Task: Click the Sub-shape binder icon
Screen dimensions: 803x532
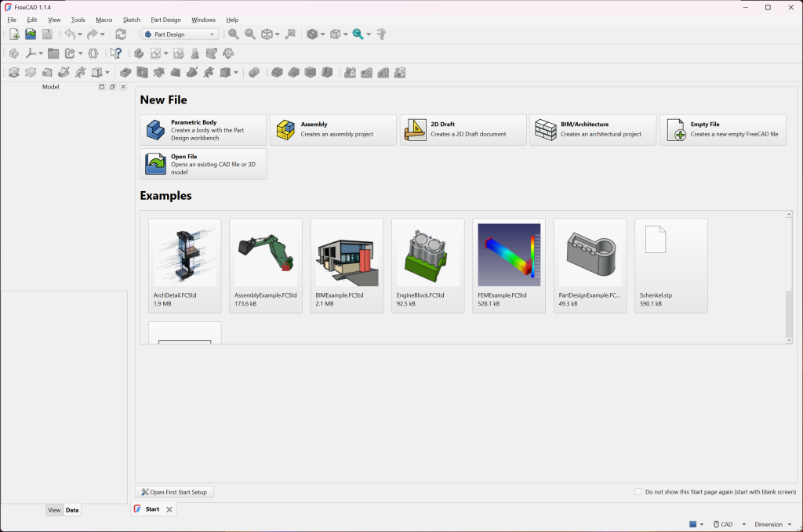Action: (212, 53)
